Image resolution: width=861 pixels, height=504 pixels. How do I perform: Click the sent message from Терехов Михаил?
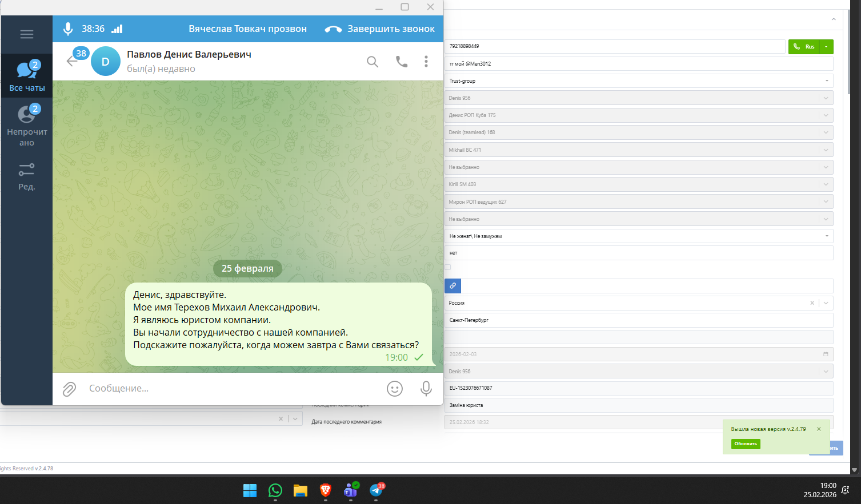pos(278,324)
